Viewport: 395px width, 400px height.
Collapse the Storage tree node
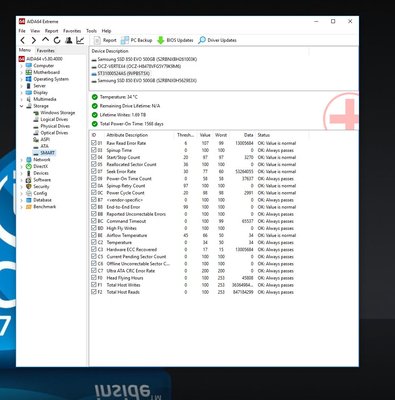click(x=21, y=106)
